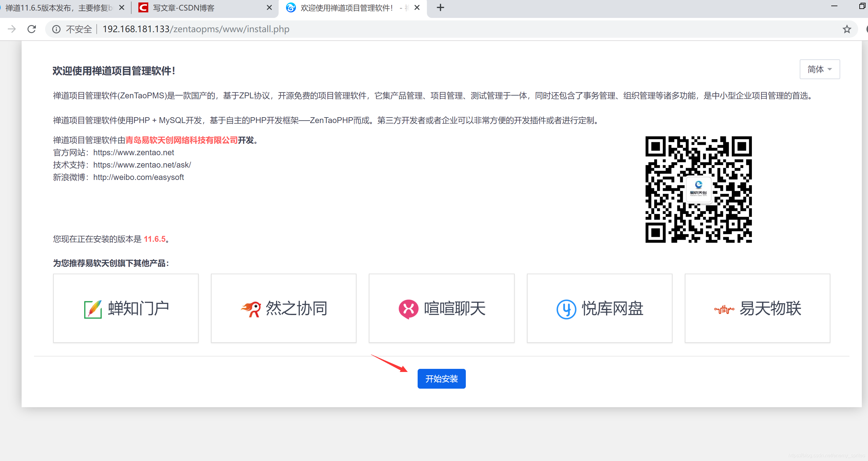868x461 pixels.
Task: Open the 蝉知门户 product card
Action: (126, 308)
